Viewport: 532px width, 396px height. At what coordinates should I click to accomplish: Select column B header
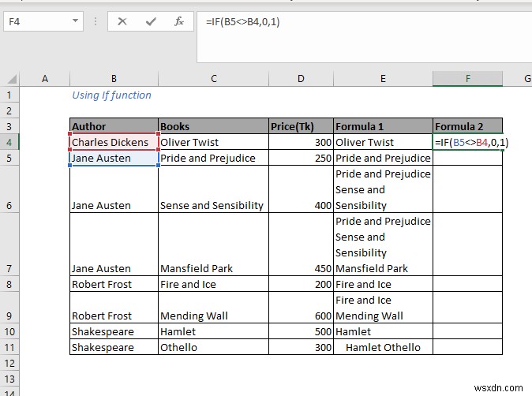pyautogui.click(x=114, y=79)
